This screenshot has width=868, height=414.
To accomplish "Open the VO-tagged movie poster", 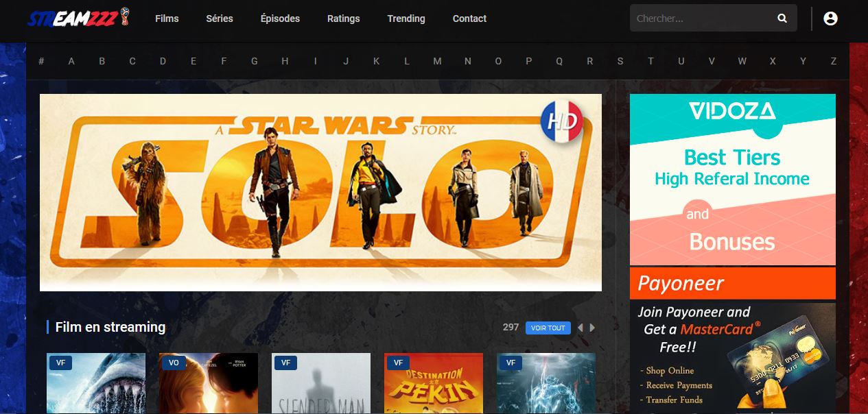I will 209,383.
